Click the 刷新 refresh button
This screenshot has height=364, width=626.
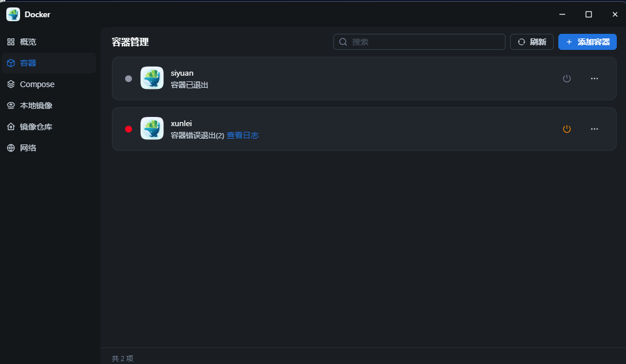click(x=531, y=42)
